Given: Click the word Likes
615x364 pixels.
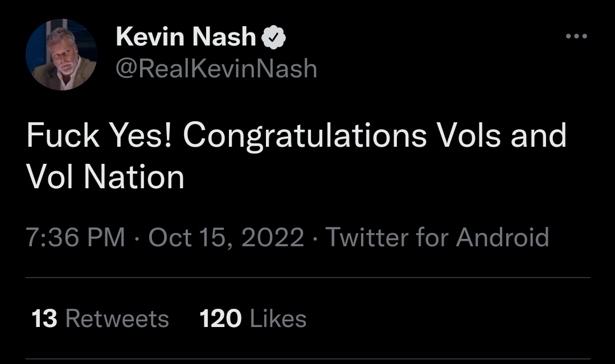Looking at the screenshot, I should click(278, 318).
